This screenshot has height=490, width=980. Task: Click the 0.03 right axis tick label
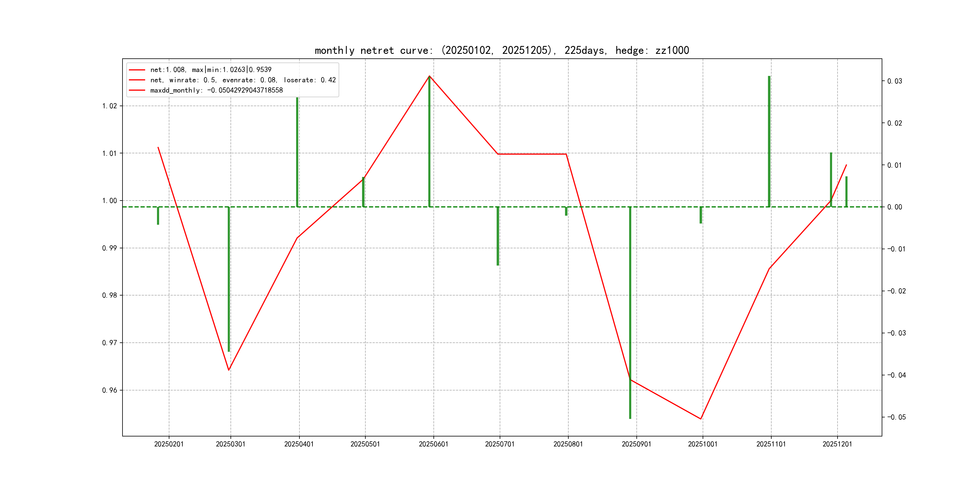click(894, 81)
